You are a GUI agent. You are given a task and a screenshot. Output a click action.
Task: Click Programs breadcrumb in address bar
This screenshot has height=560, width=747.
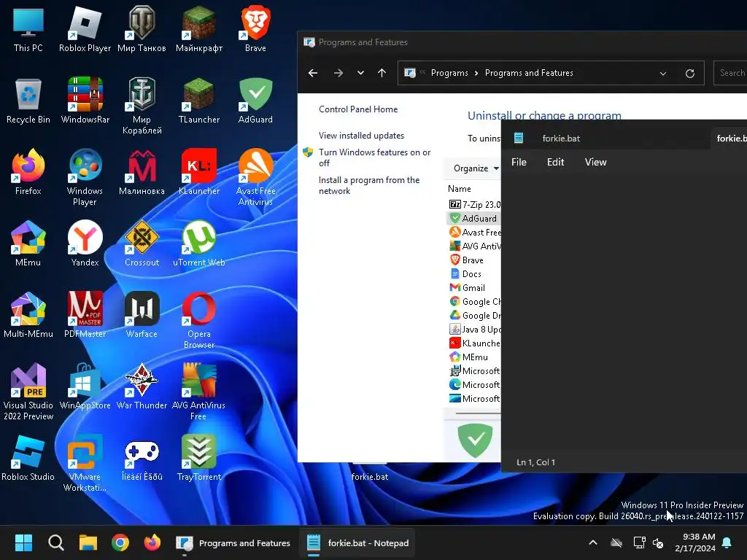449,73
